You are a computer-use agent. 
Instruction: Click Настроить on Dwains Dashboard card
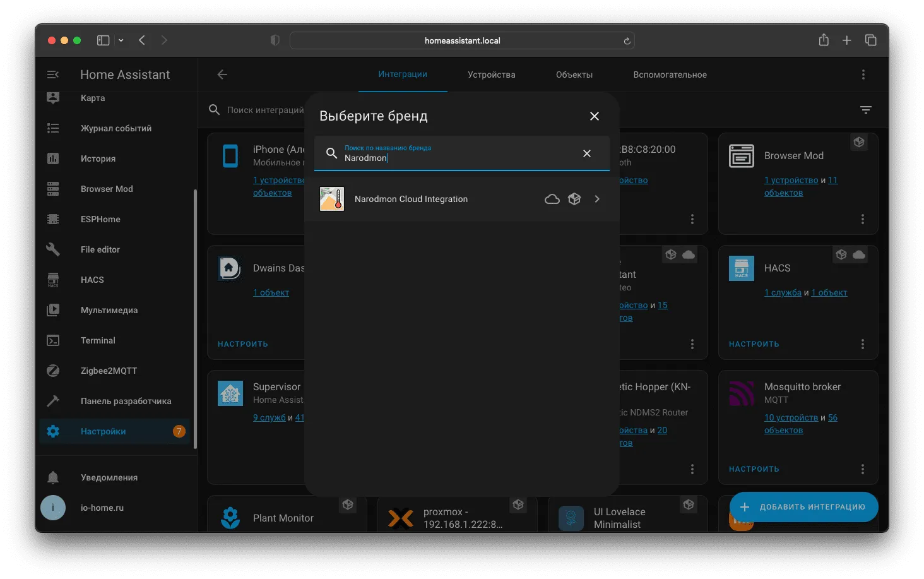(243, 344)
